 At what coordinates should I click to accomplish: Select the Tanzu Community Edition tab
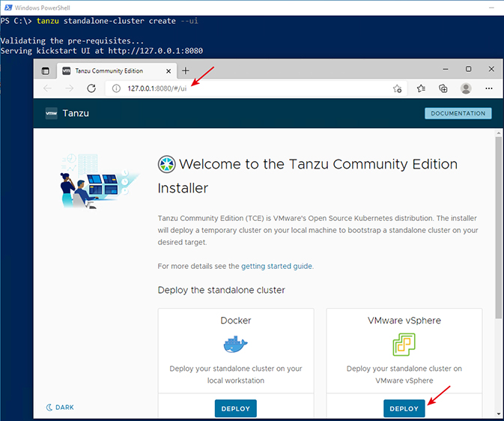[x=117, y=70]
